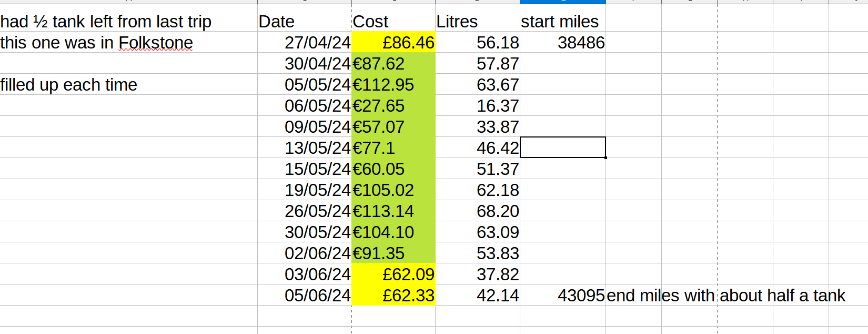This screenshot has width=868, height=334.
Task: Click the 'Cost' heading cell
Action: tap(371, 22)
